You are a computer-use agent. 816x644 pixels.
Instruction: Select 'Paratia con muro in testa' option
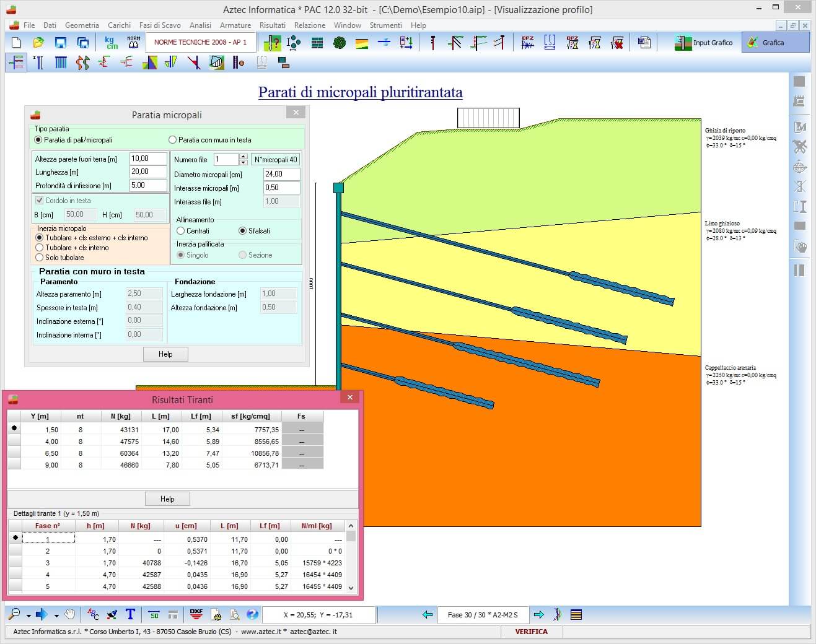coord(173,140)
